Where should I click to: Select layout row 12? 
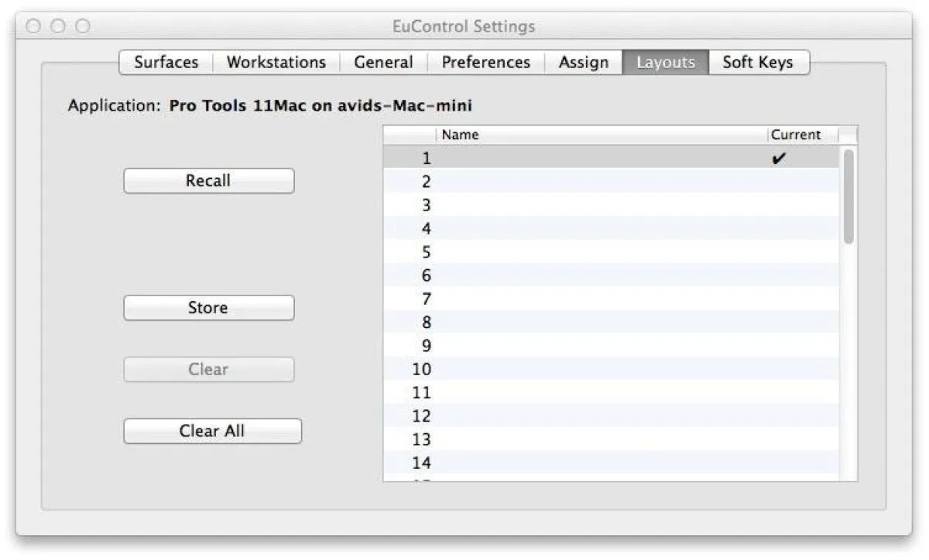click(611, 416)
